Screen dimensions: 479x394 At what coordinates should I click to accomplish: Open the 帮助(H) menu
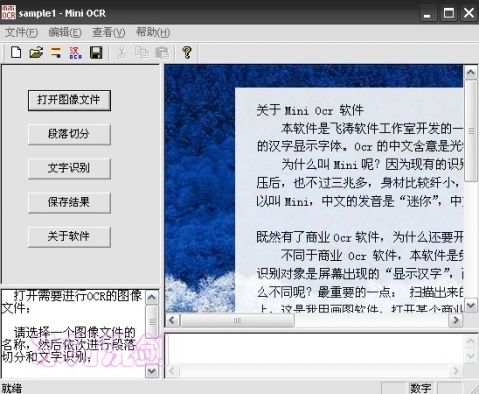pyautogui.click(x=153, y=32)
